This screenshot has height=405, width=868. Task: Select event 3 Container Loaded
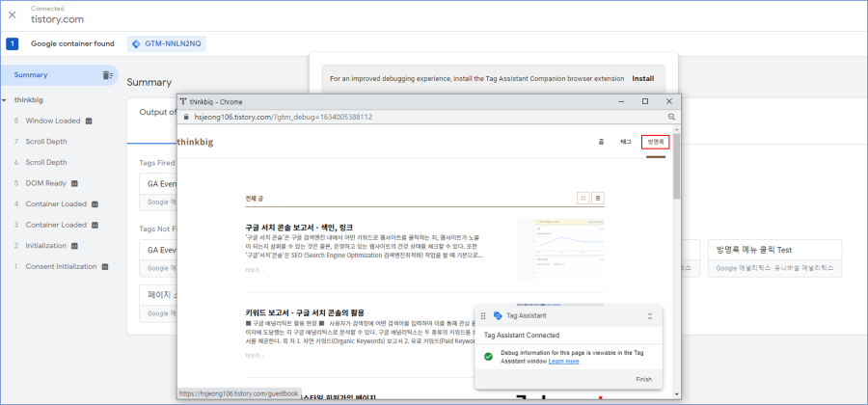click(x=56, y=225)
